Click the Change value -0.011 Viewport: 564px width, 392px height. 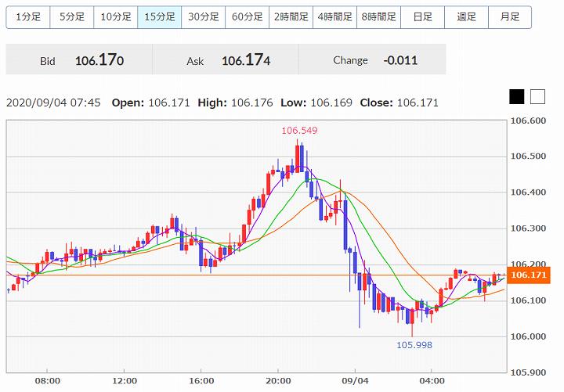(400, 60)
